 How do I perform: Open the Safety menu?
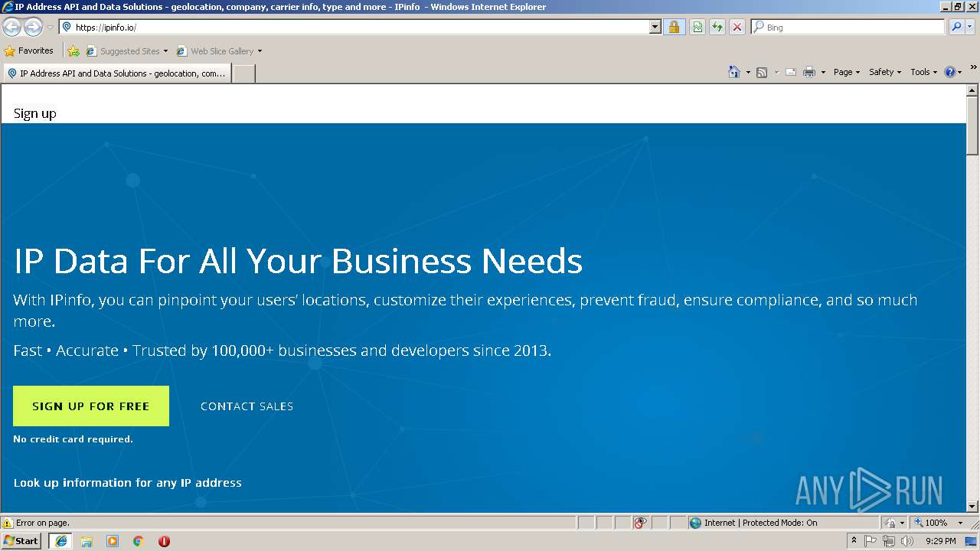tap(885, 72)
